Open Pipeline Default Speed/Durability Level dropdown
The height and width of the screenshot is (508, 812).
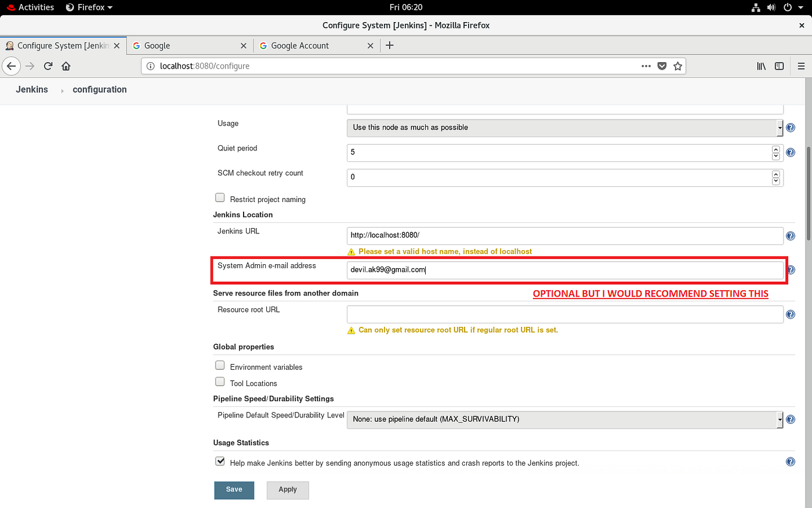(x=565, y=419)
